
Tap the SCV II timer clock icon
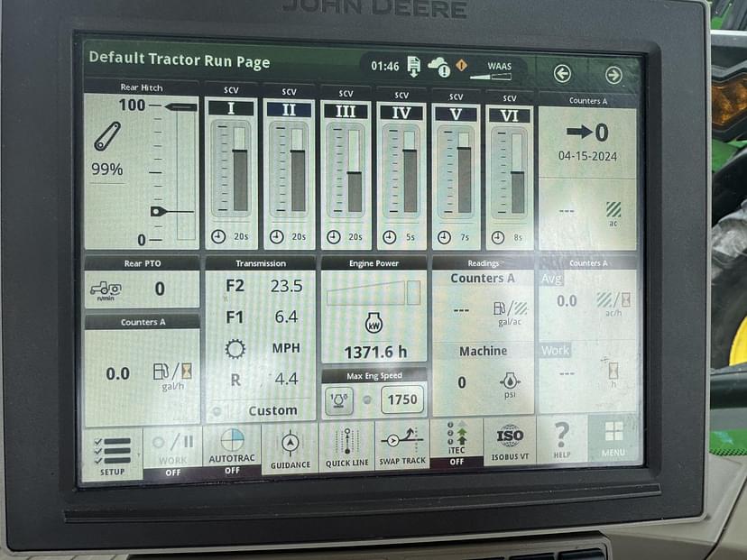277,236
